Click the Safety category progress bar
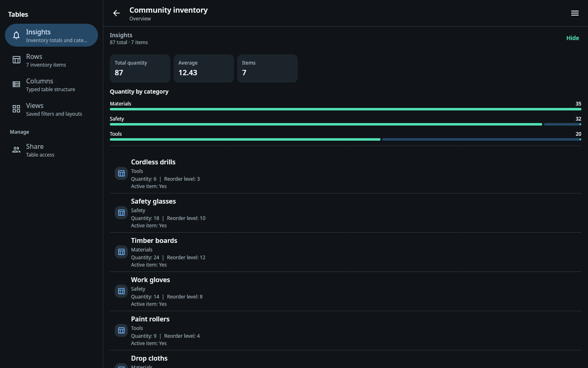The height and width of the screenshot is (368, 588). pos(345,124)
